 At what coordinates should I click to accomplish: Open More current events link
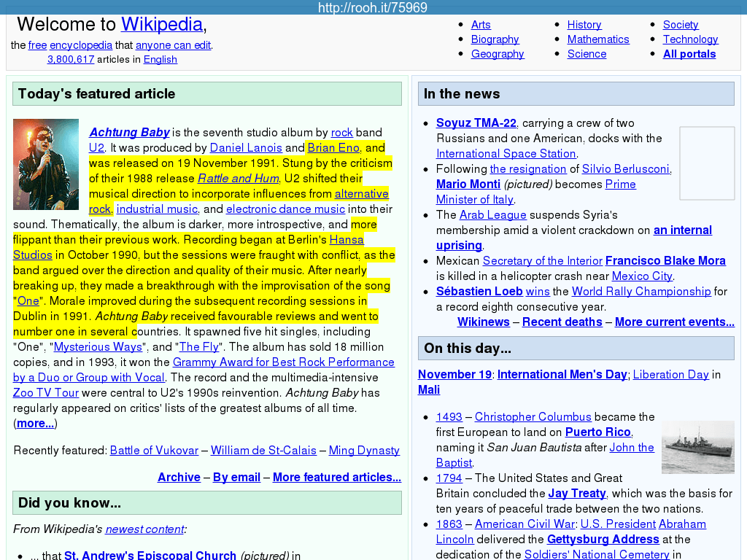point(674,322)
